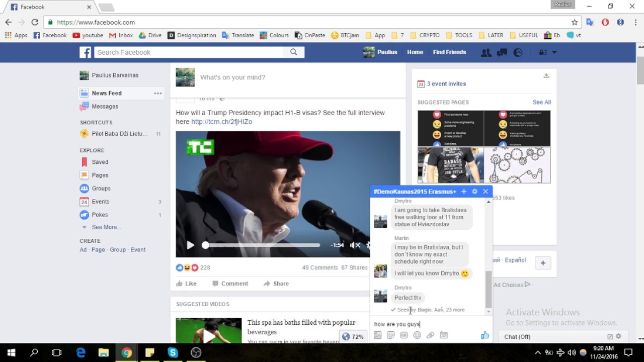Select News Feed in left sidebar
Screen dimensions: 644x362
[x=107, y=93]
